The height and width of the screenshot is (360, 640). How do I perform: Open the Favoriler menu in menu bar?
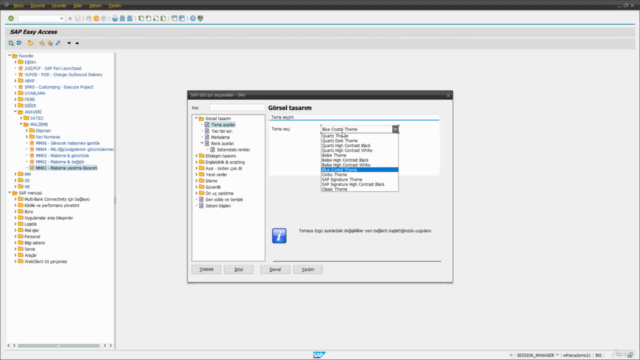pos(59,6)
